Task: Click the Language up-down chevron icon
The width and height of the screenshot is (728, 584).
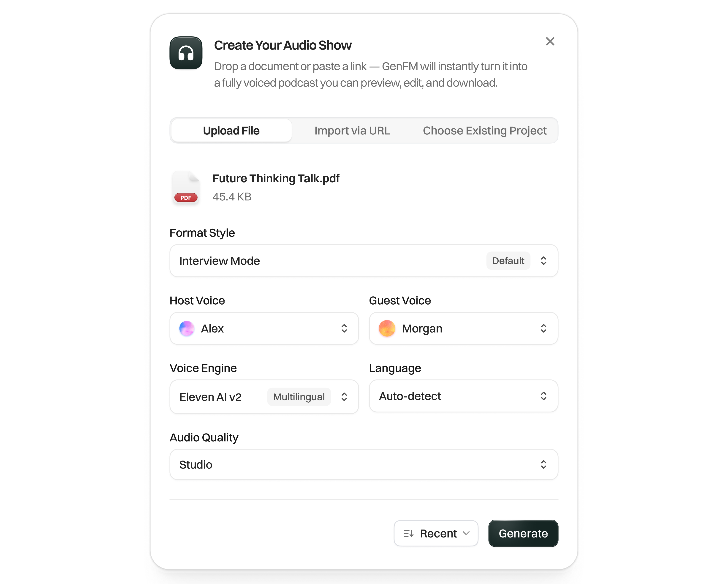Action: coord(543,396)
